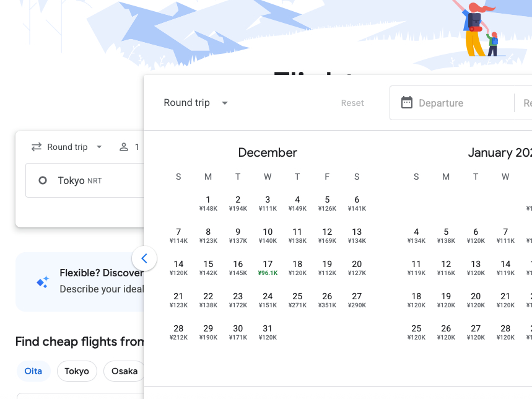The height and width of the screenshot is (399, 532).
Task: Click the sparkle icon beside Flexible
Action: point(43,282)
